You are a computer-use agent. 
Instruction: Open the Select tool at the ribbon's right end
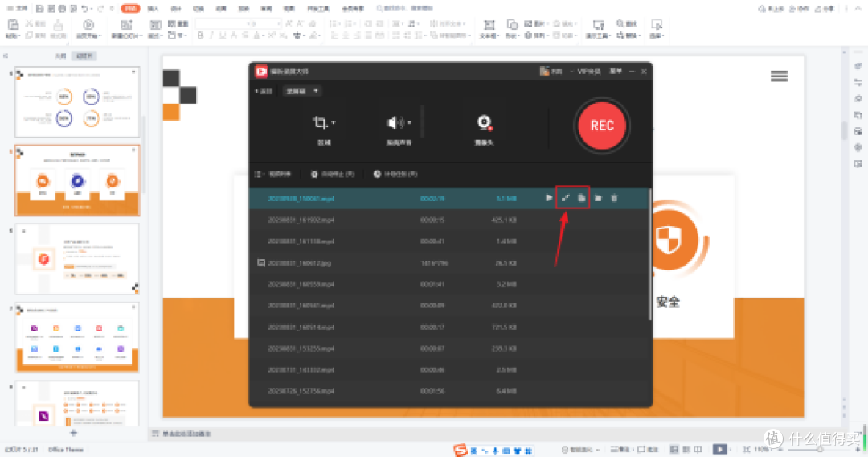[x=657, y=29]
